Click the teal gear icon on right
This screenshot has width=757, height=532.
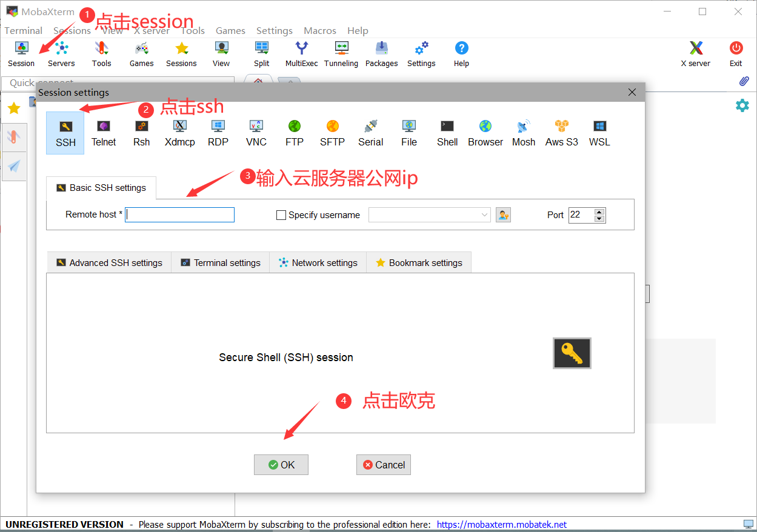click(742, 105)
